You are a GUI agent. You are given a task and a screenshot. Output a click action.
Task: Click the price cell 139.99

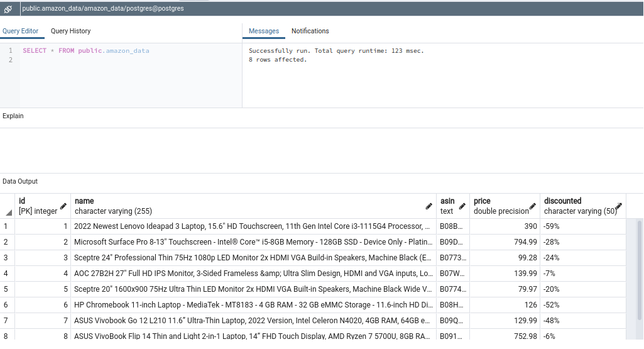(x=505, y=274)
